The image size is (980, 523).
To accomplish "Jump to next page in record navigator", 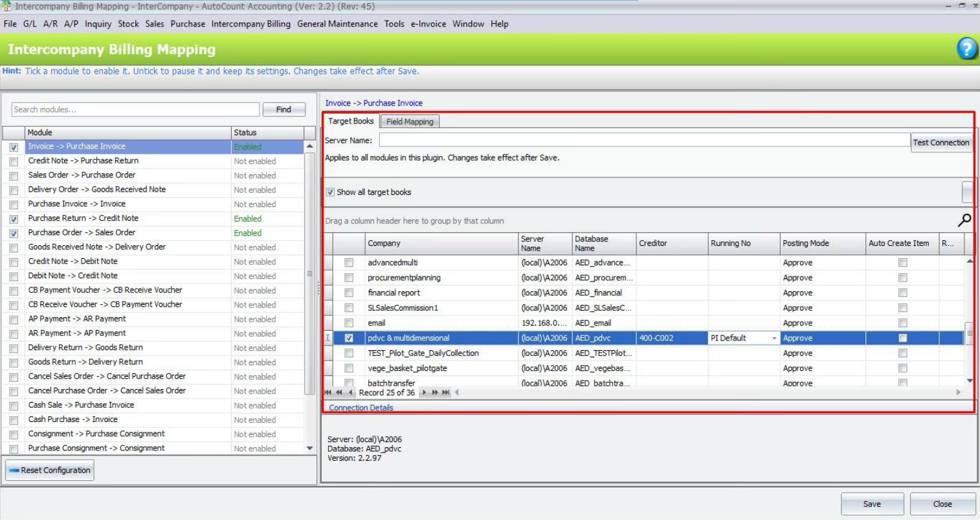I will [435, 392].
